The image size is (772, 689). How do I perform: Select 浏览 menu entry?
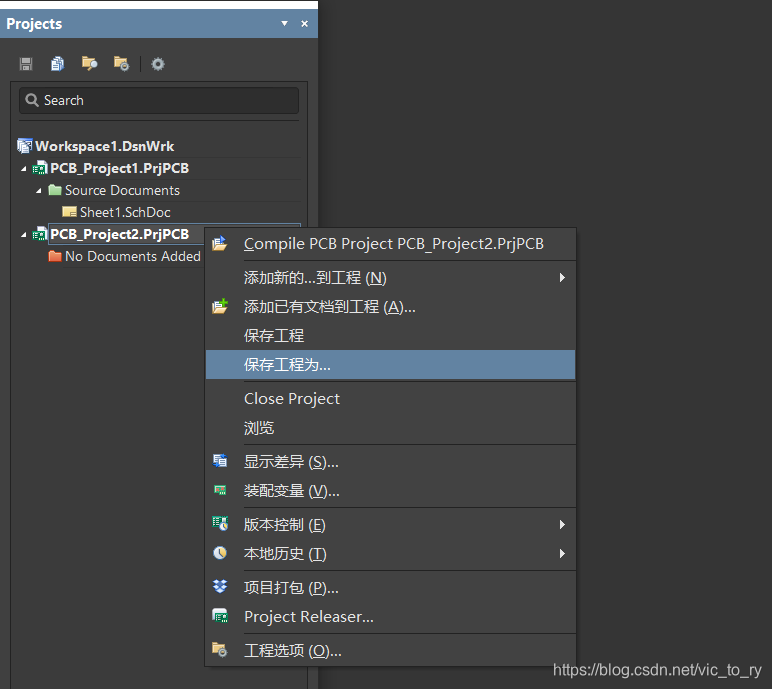tap(390, 427)
